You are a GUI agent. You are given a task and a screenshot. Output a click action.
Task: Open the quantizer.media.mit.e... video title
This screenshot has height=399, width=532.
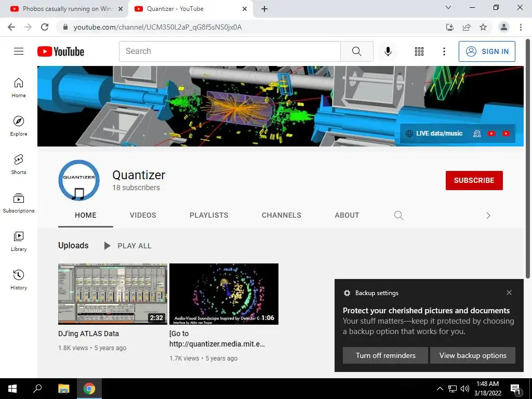tap(217, 339)
